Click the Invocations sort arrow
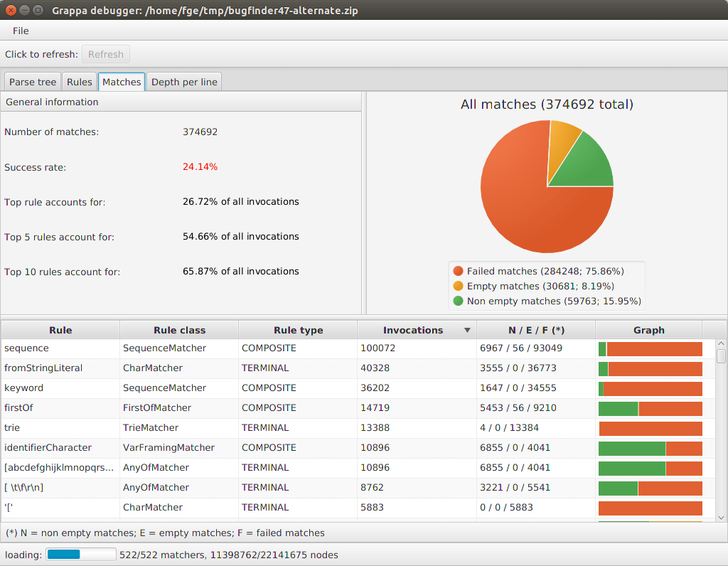Viewport: 728px width, 566px height. point(467,330)
